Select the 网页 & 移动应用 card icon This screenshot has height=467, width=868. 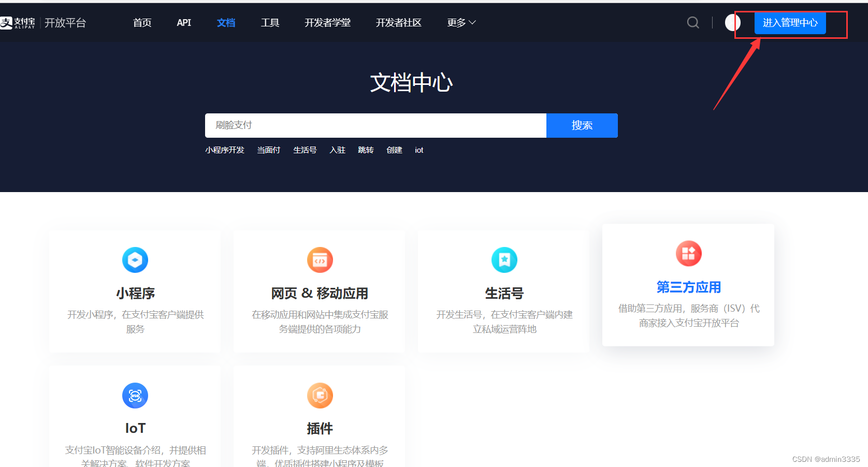pyautogui.click(x=320, y=260)
